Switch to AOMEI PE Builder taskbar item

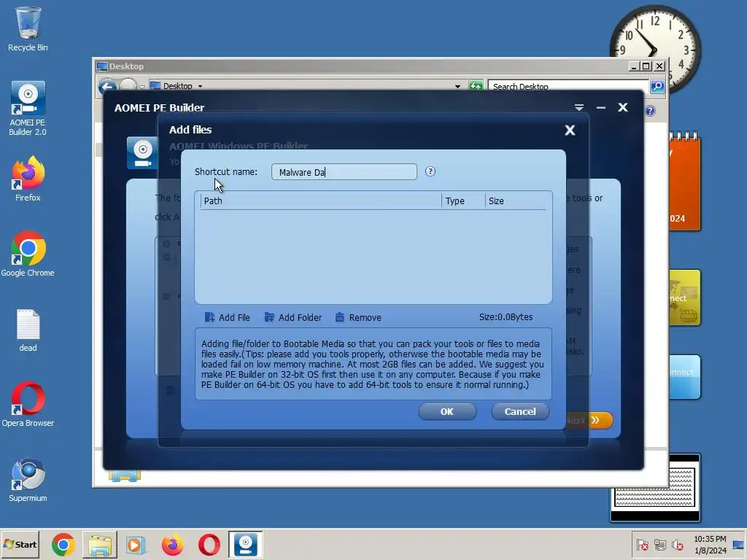click(x=245, y=545)
